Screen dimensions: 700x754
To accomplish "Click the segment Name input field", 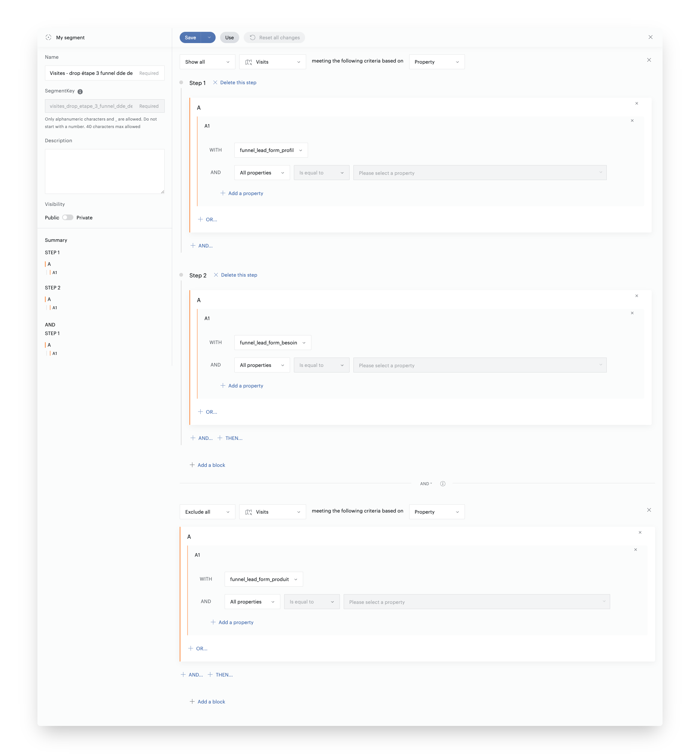I will [x=91, y=73].
